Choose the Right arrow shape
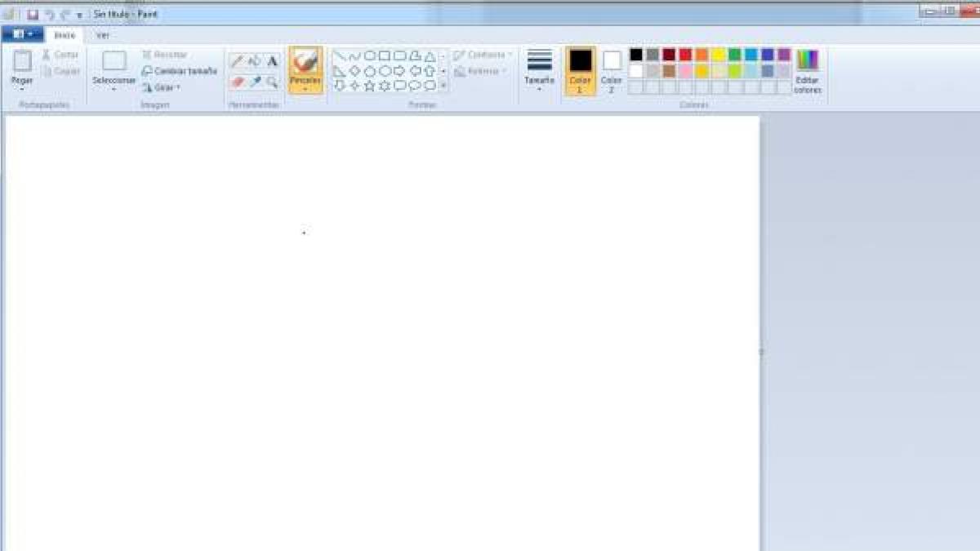The image size is (980, 551). pyautogui.click(x=399, y=71)
